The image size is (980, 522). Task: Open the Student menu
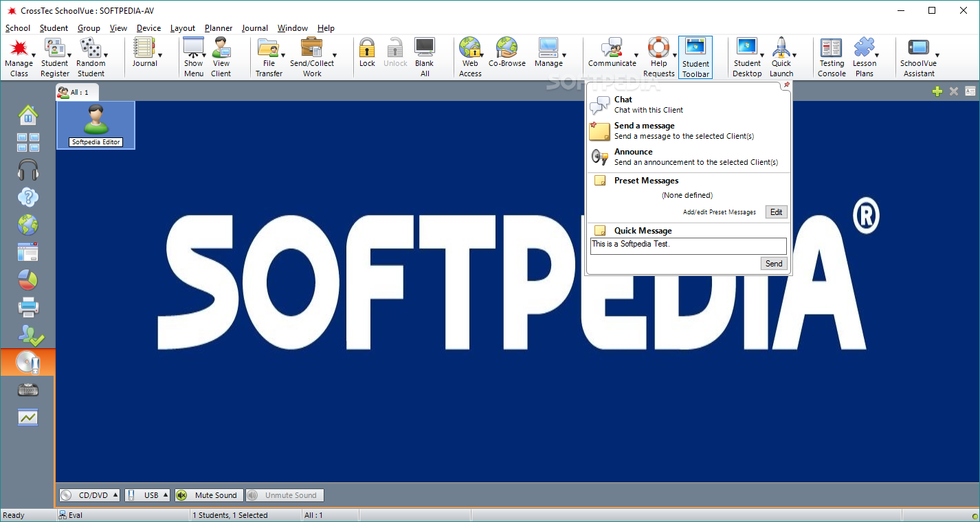coord(54,28)
